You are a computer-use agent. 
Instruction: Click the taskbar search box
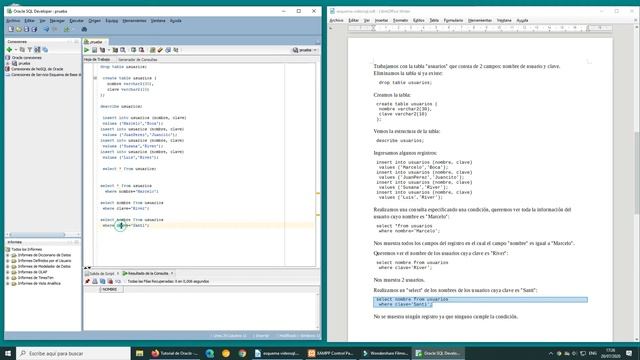point(73,353)
